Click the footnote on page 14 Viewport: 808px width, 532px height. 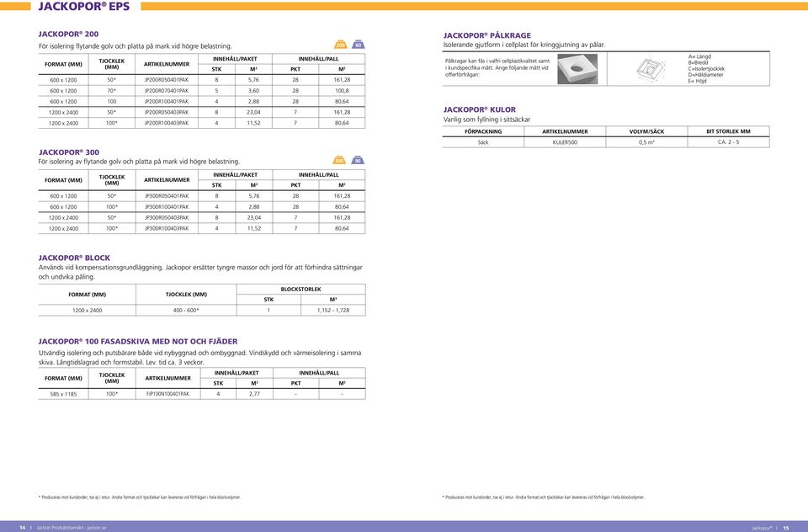[140, 497]
